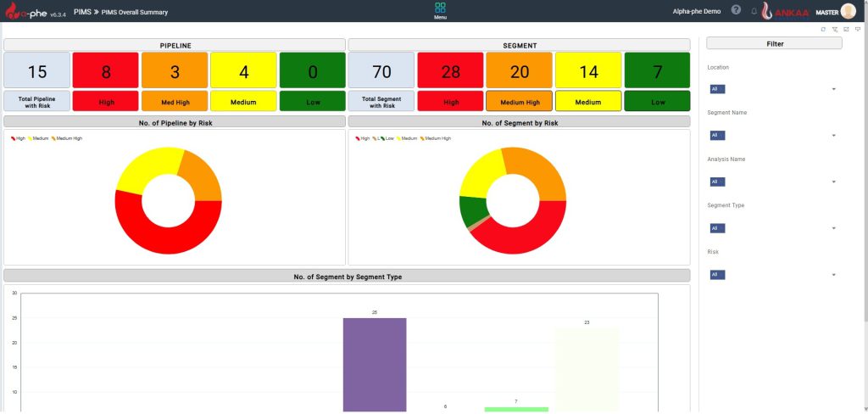Click the monitor icon above Filter panel
868x414 pixels.
(858, 29)
